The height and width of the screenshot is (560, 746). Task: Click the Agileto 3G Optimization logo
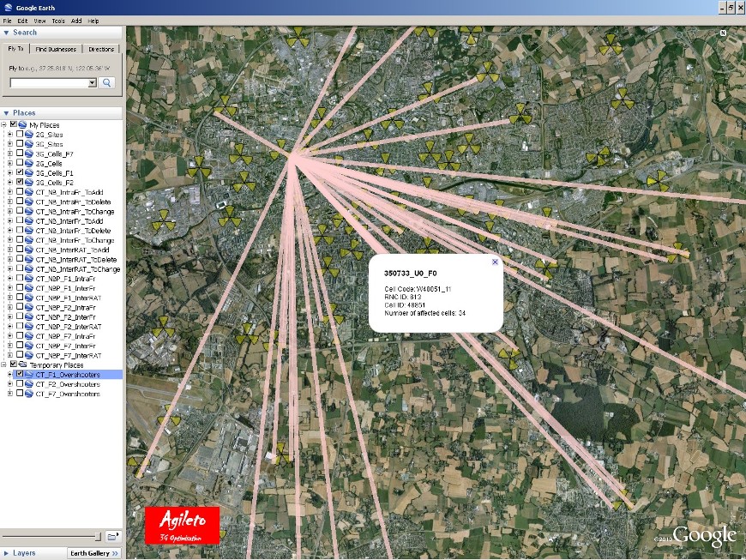181,525
